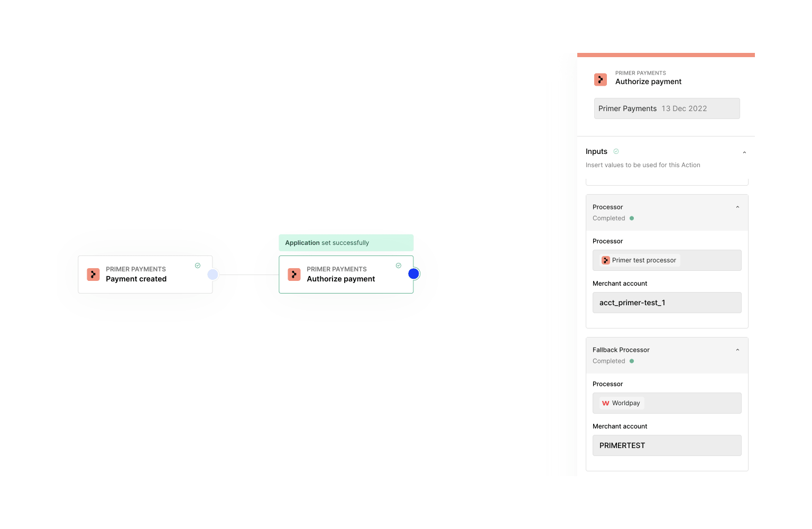Click the blue output connector on Authorize payment node
The image size is (812, 529).
click(414, 273)
